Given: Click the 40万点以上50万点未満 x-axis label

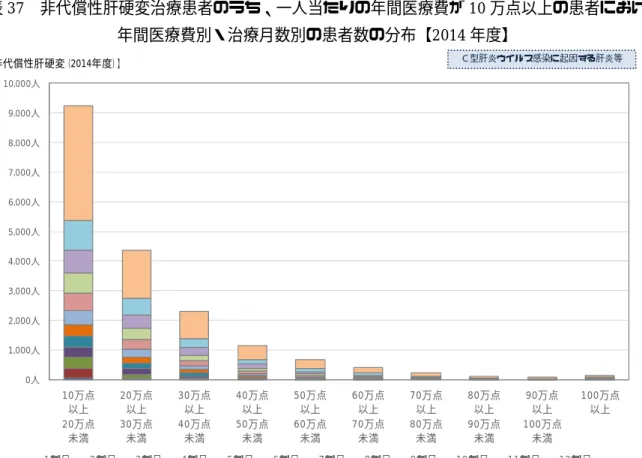Looking at the screenshot, I should (252, 417).
